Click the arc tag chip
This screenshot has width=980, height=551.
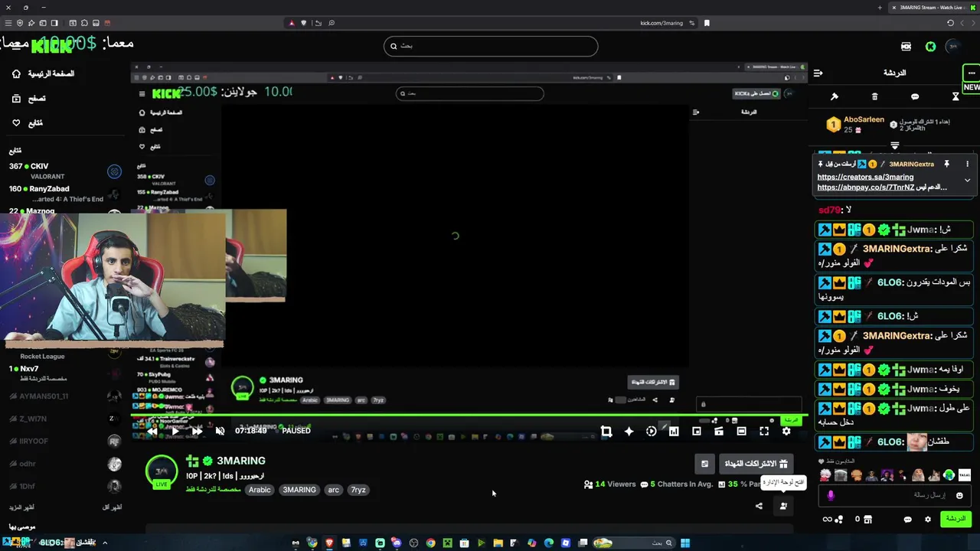click(333, 490)
